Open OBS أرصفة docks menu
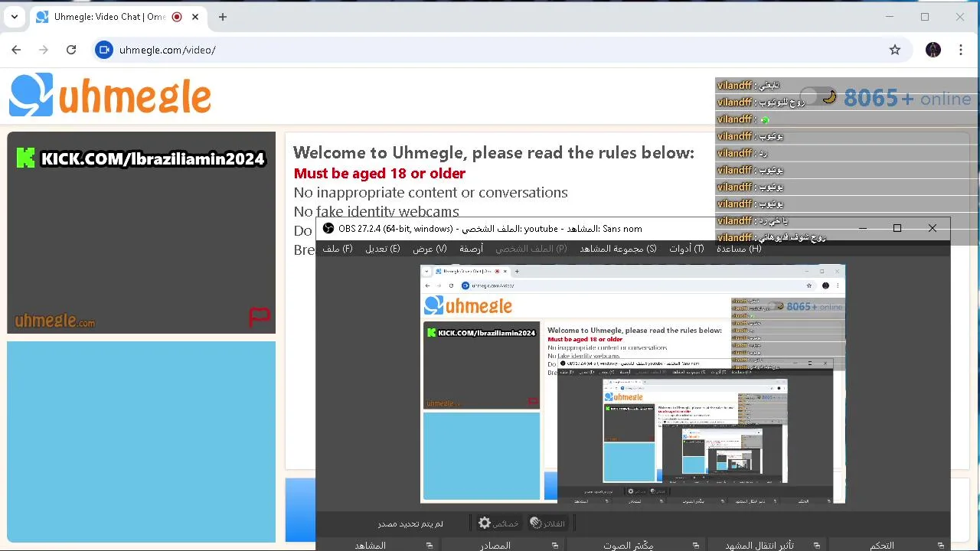The height and width of the screenshot is (551, 980). 471,249
